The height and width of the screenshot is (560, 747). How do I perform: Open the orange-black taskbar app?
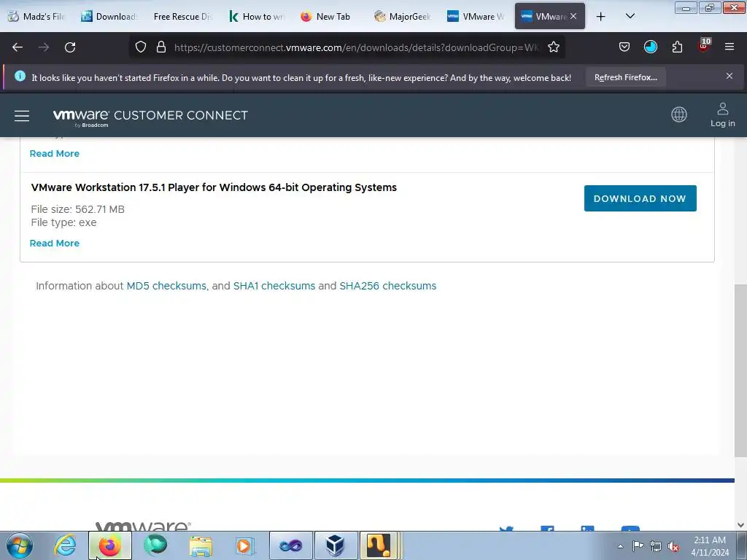tap(379, 545)
